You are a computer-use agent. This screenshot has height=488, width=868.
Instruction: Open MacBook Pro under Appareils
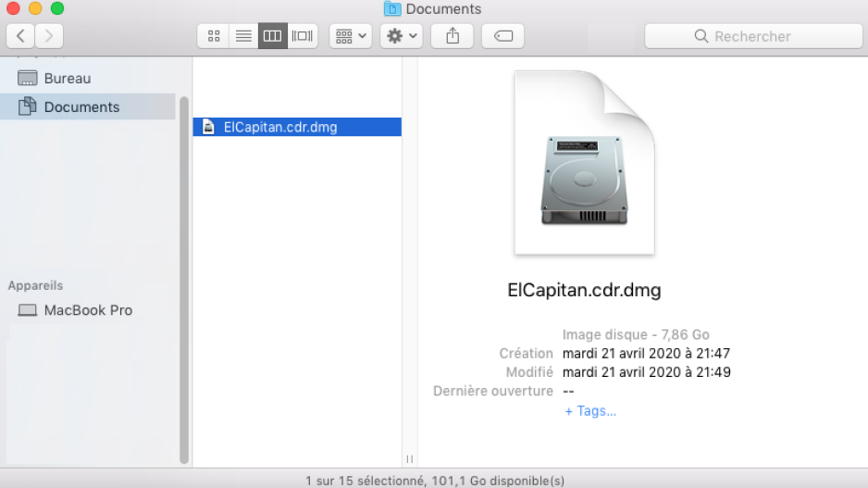88,310
